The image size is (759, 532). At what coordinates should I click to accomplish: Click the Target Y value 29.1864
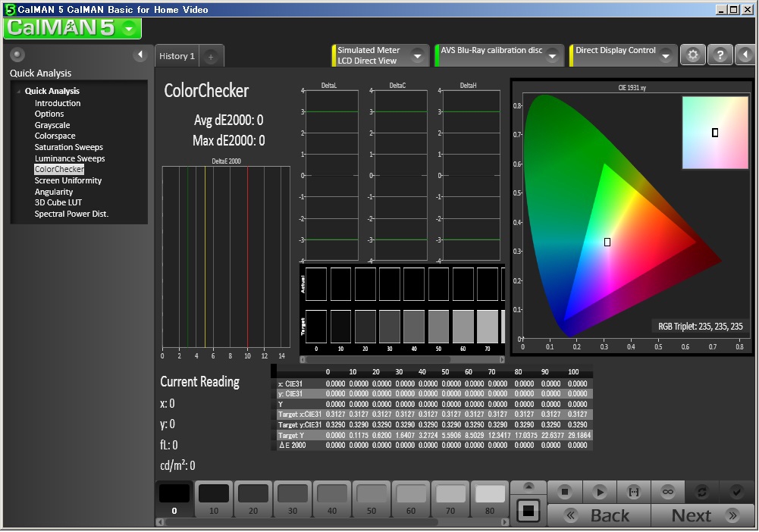(579, 435)
